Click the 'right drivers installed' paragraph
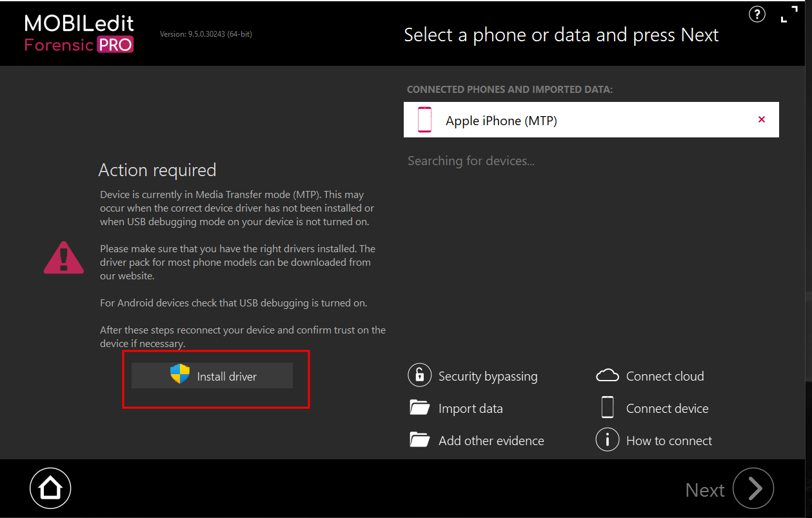This screenshot has height=518, width=812. (237, 262)
